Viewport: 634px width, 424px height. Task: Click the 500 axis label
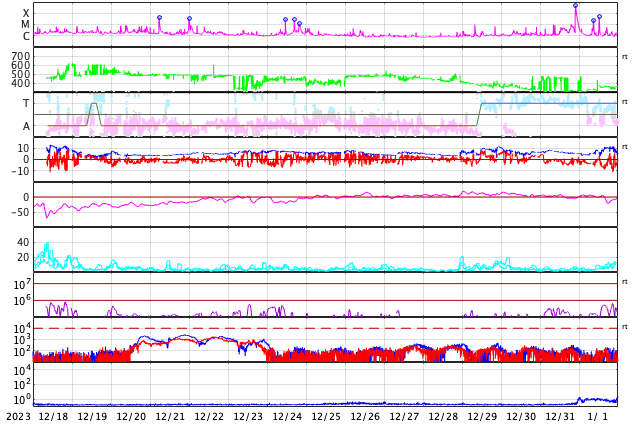[21, 74]
